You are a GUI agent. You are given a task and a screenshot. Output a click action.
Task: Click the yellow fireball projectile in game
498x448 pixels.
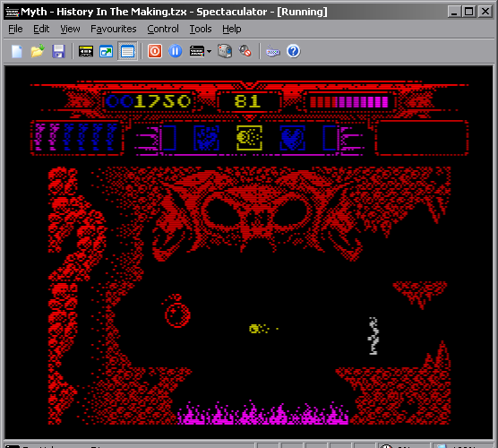click(263, 329)
